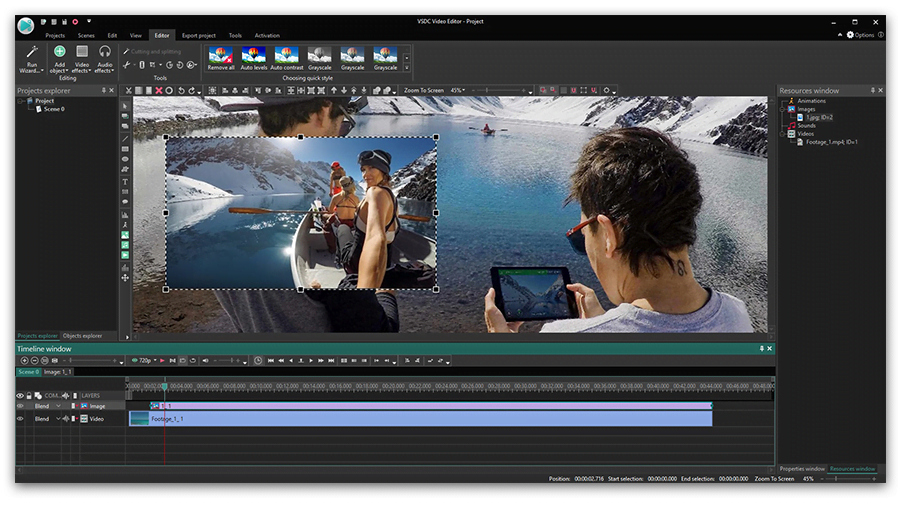Click the red delete X icon

click(x=159, y=90)
